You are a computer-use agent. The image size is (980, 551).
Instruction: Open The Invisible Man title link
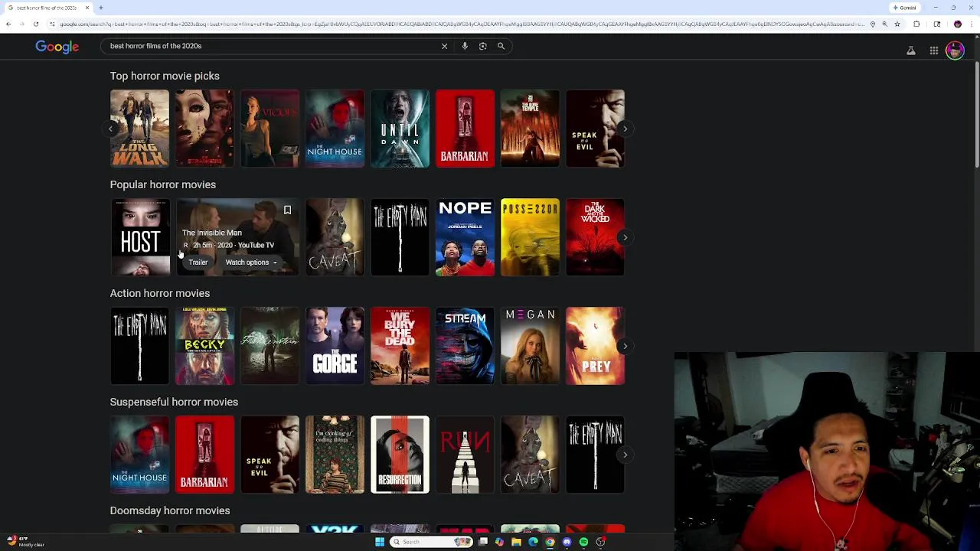click(x=212, y=233)
